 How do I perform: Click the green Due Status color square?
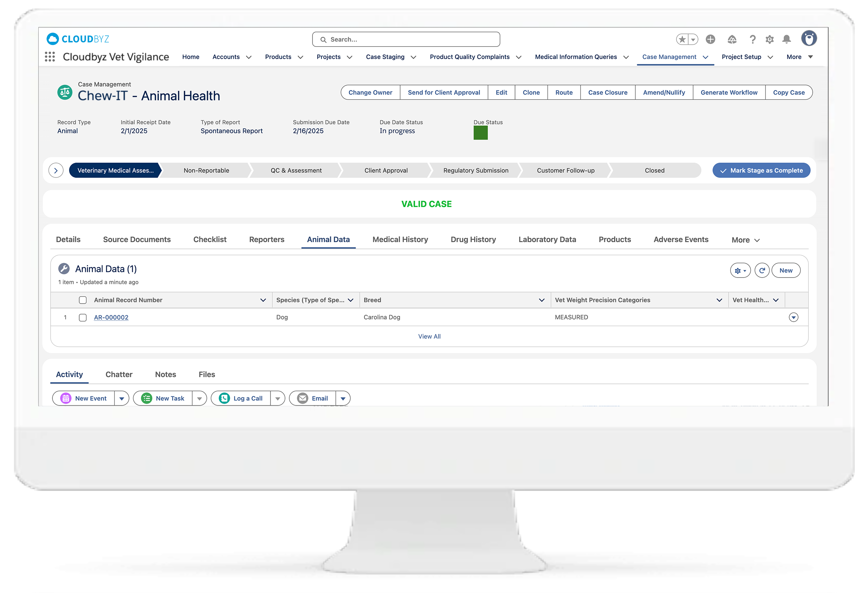(x=480, y=133)
